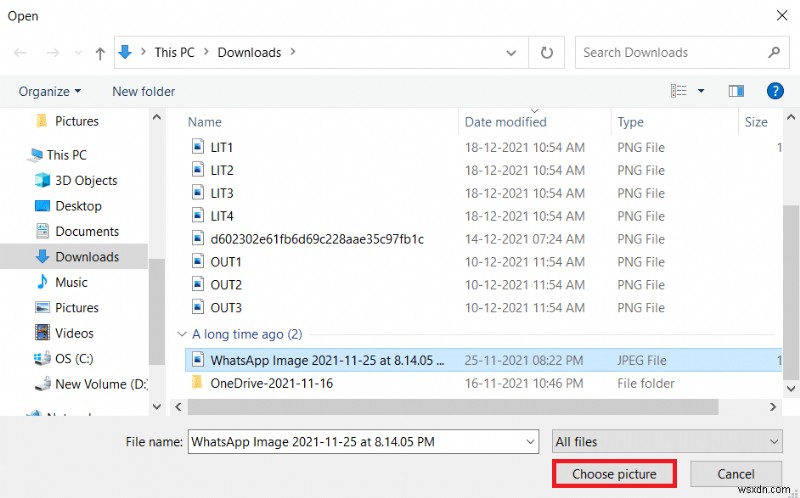Click the Forward navigation arrow

[x=53, y=53]
